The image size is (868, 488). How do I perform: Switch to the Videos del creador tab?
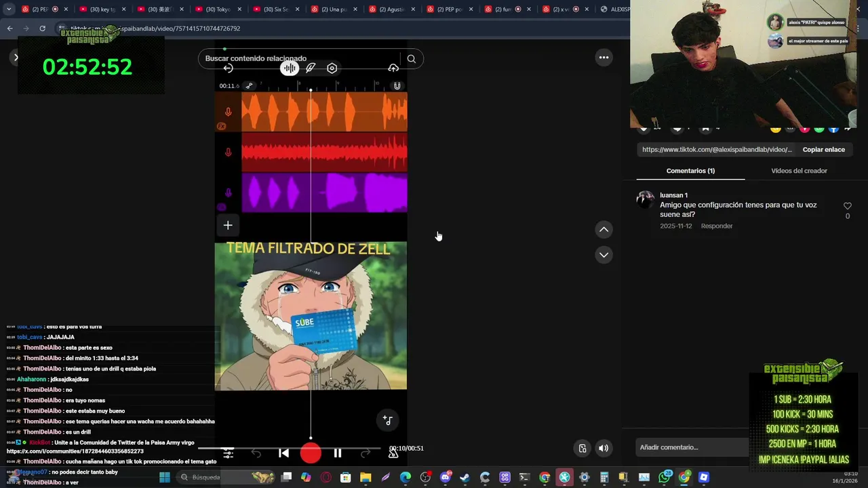point(799,171)
